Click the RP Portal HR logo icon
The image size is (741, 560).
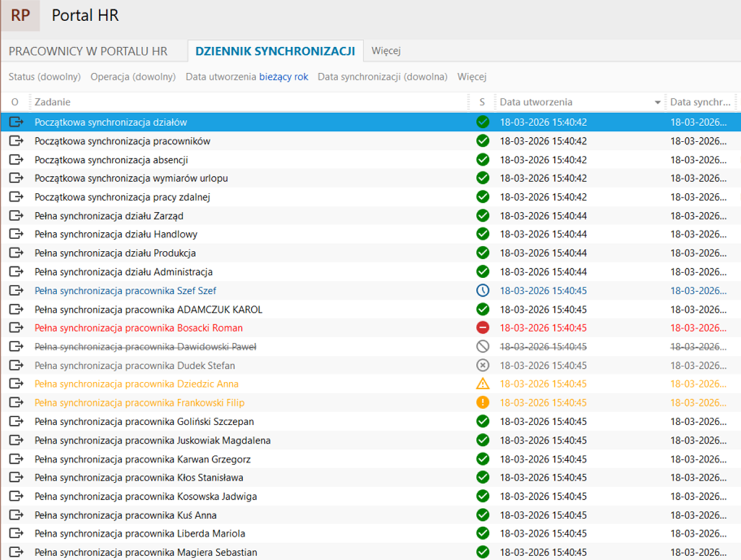(x=20, y=16)
